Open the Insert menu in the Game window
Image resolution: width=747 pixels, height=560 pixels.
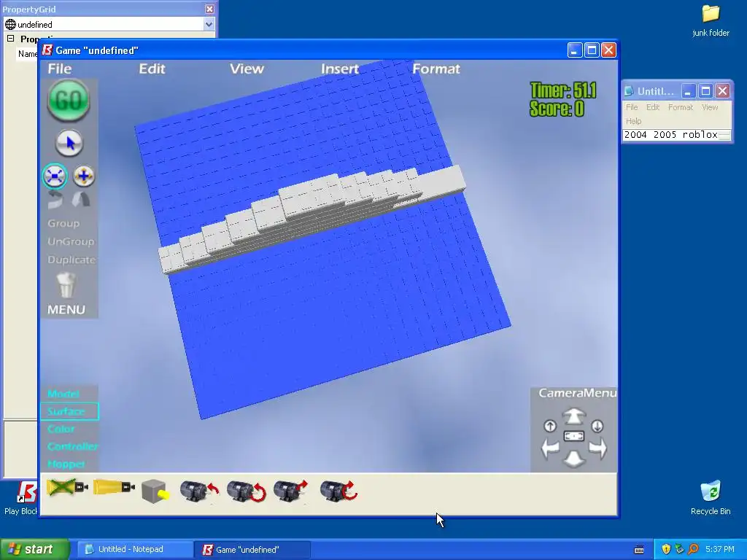pyautogui.click(x=340, y=69)
